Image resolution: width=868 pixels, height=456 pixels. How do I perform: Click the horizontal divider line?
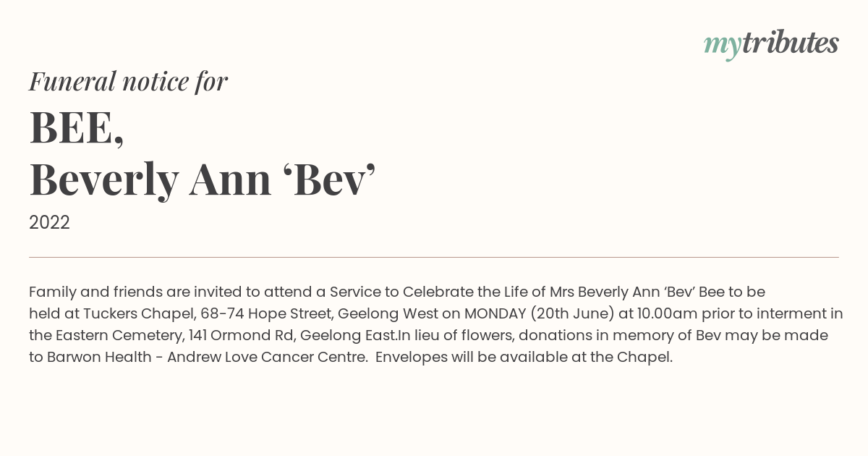coord(434,257)
